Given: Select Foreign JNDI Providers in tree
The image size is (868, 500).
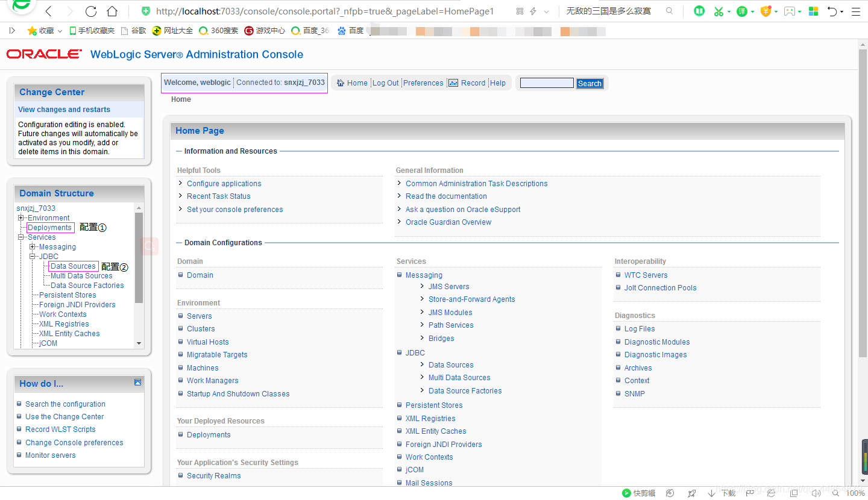Looking at the screenshot, I should 77,305.
